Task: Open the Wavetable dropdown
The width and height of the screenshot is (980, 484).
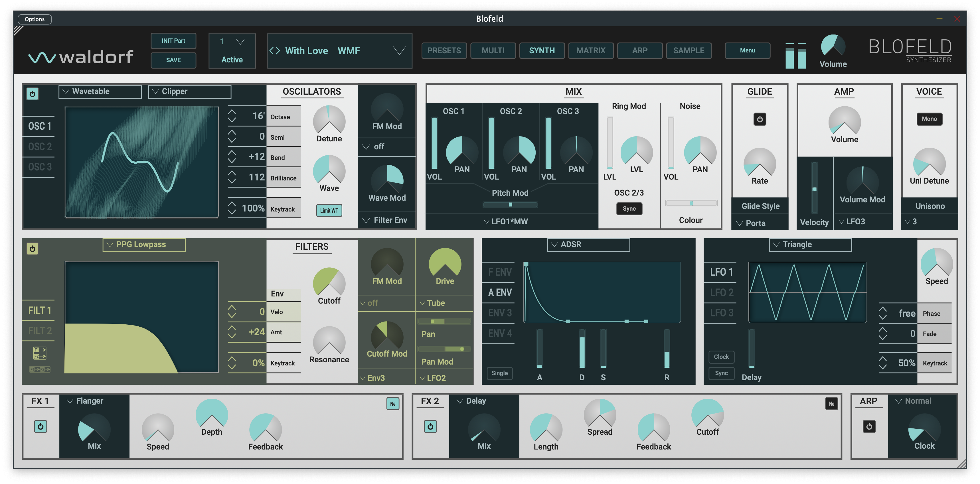Action: [x=100, y=91]
